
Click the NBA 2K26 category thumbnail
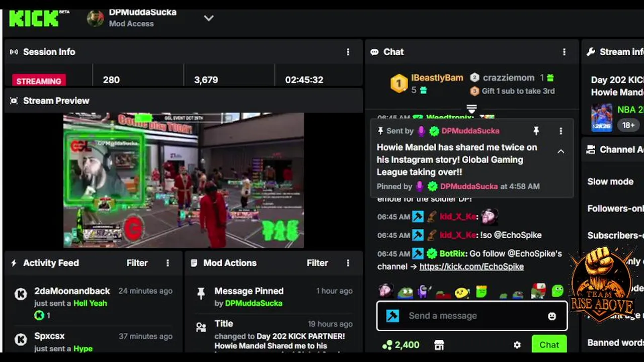602,118
